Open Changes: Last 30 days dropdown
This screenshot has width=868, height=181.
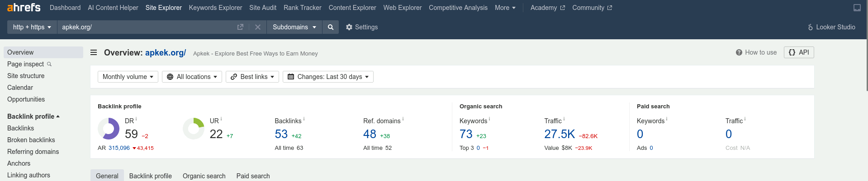[x=328, y=77]
